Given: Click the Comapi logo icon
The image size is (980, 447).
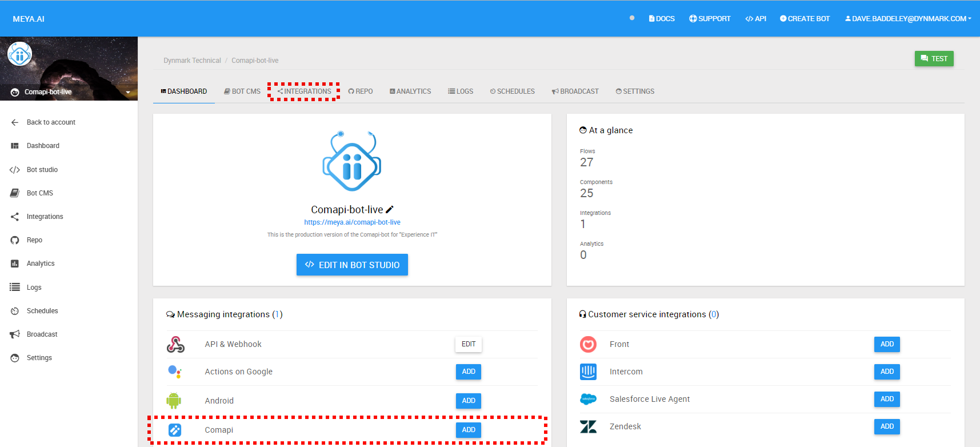Looking at the screenshot, I should pyautogui.click(x=175, y=430).
